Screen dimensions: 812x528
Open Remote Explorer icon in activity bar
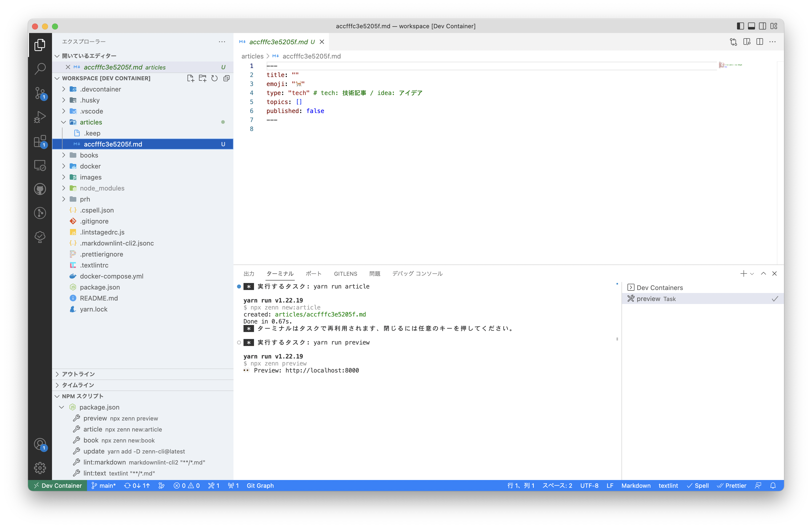[40, 165]
